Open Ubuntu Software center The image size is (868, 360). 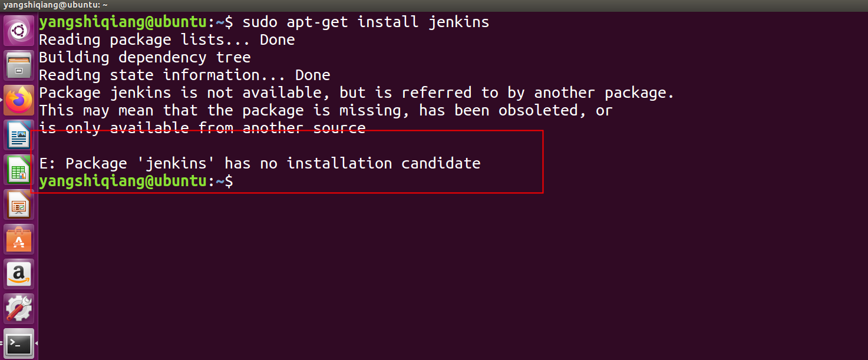(x=18, y=239)
